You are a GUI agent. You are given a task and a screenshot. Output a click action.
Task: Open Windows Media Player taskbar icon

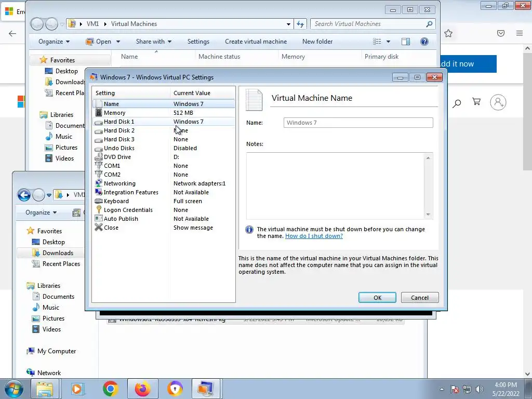(77, 389)
